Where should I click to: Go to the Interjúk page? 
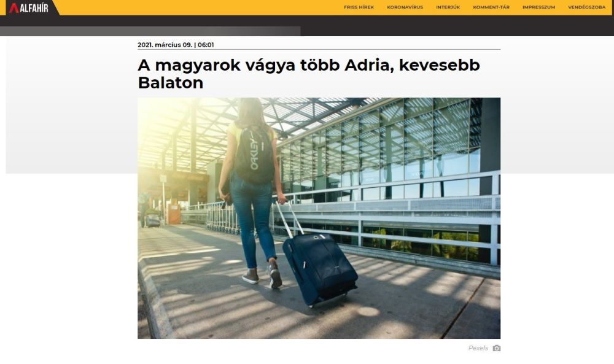click(x=448, y=7)
